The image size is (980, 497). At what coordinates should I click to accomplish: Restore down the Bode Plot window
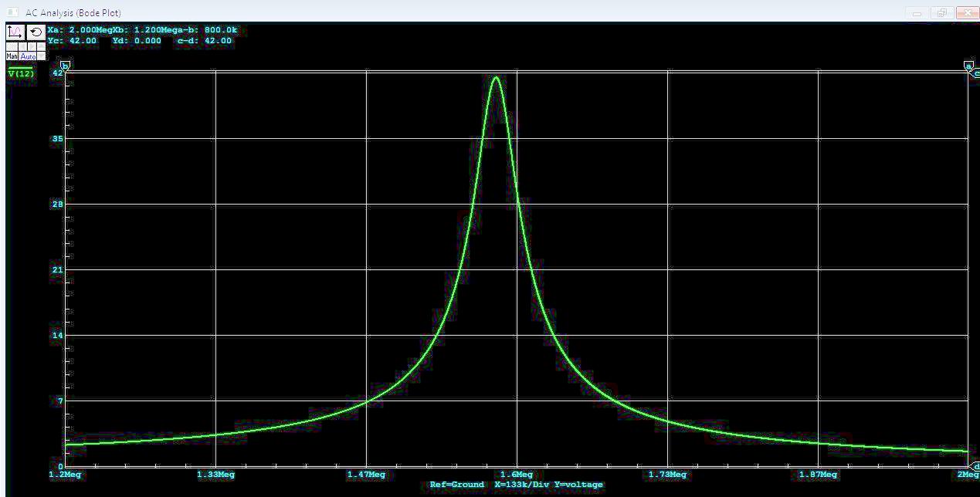click(x=941, y=12)
